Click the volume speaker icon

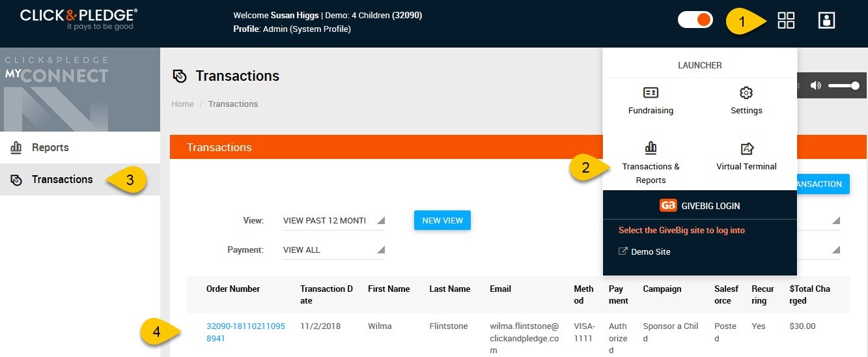point(816,85)
